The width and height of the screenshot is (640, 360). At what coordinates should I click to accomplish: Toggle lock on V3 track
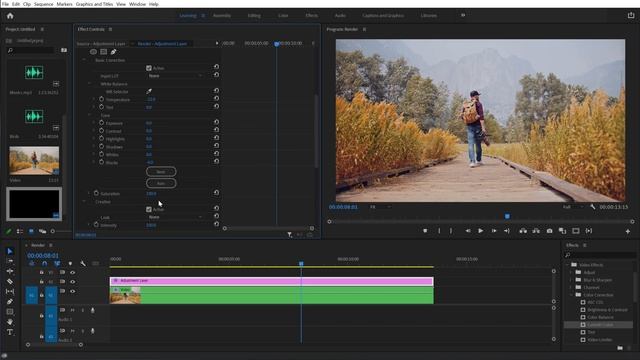[x=42, y=272]
